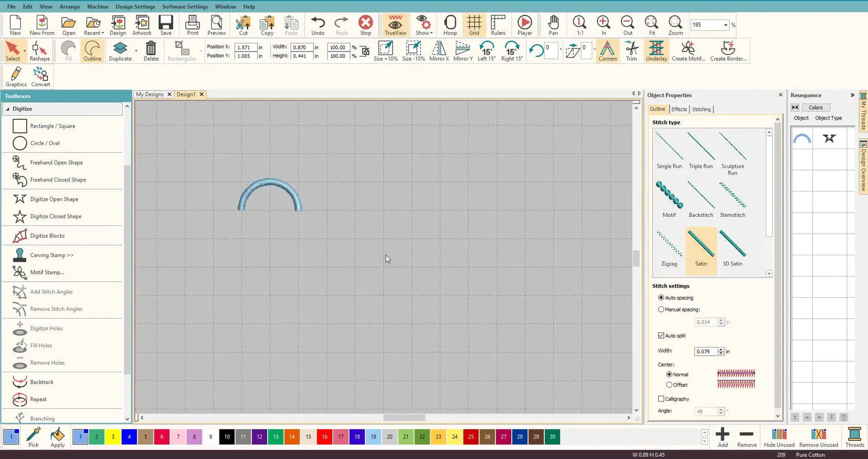Toggle the Corners tool
868x459 pixels.
tap(608, 51)
